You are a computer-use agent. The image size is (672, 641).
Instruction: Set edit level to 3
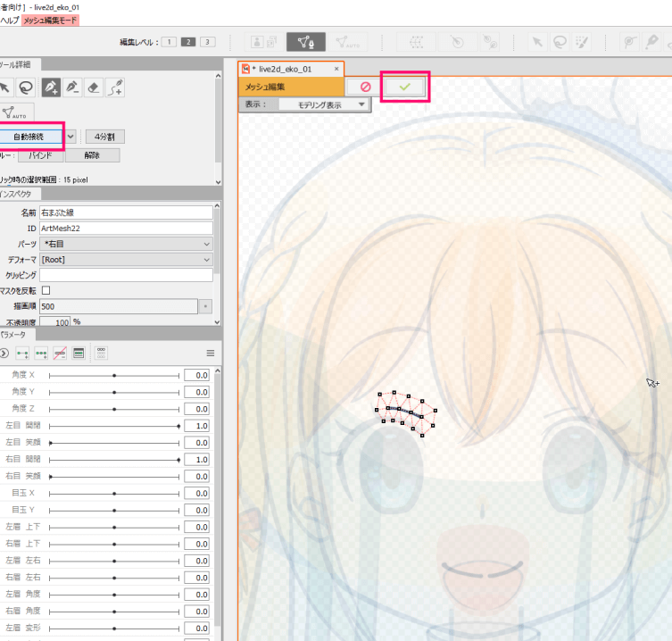207,42
